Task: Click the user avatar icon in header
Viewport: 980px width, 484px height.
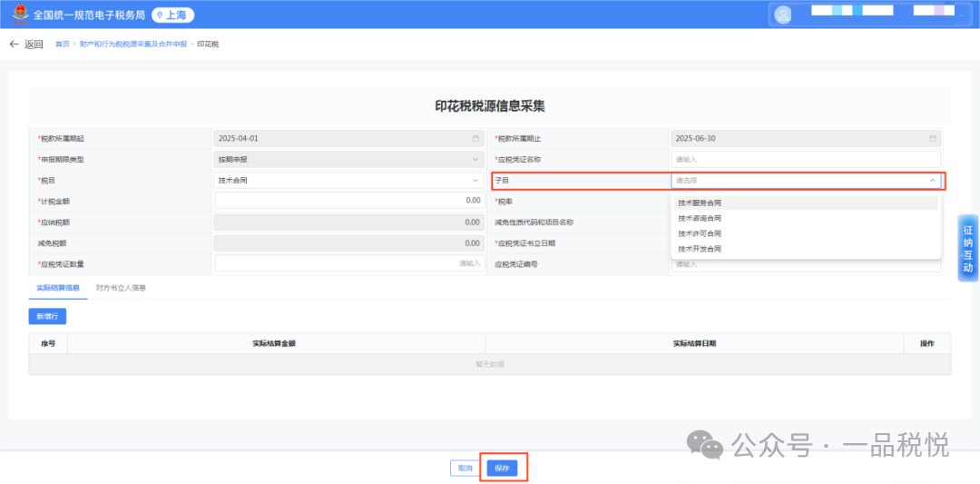Action: click(783, 15)
